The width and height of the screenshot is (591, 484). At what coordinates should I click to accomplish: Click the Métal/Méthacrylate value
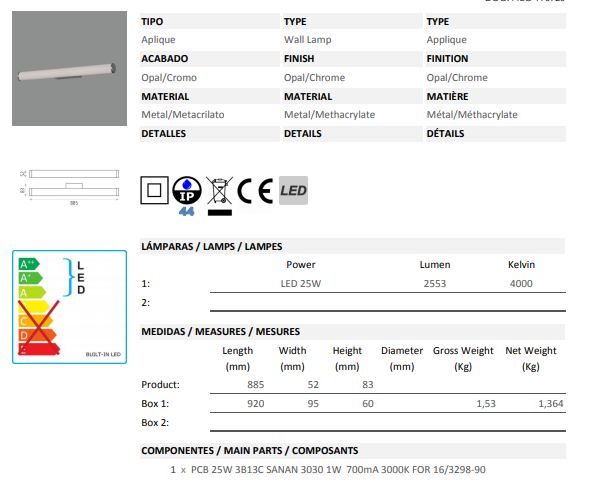(472, 115)
